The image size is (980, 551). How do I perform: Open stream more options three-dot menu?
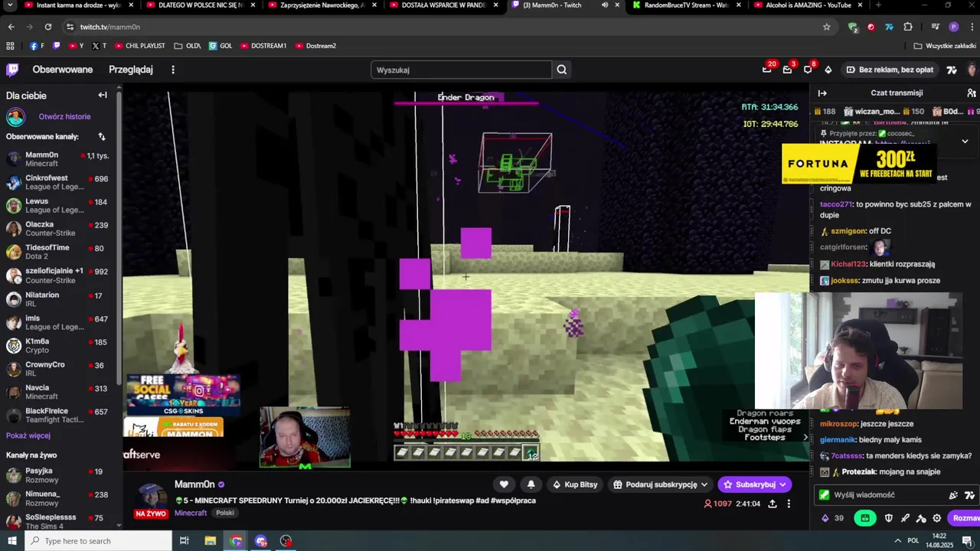click(789, 504)
